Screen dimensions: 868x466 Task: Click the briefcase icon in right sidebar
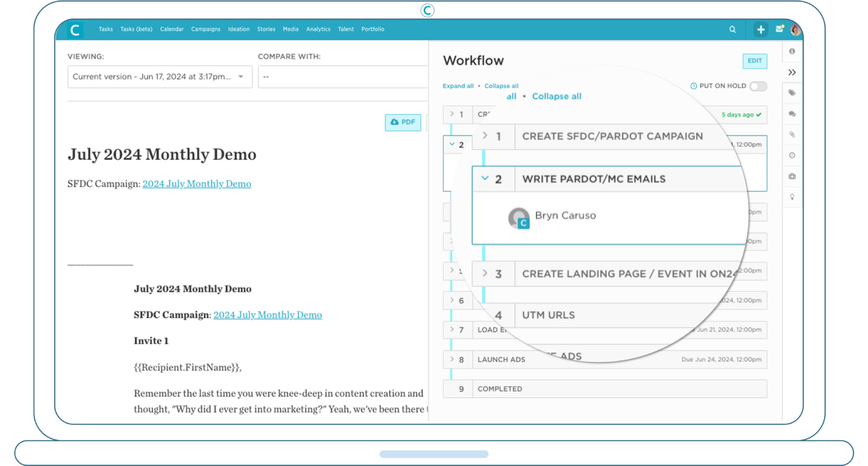[x=792, y=176]
